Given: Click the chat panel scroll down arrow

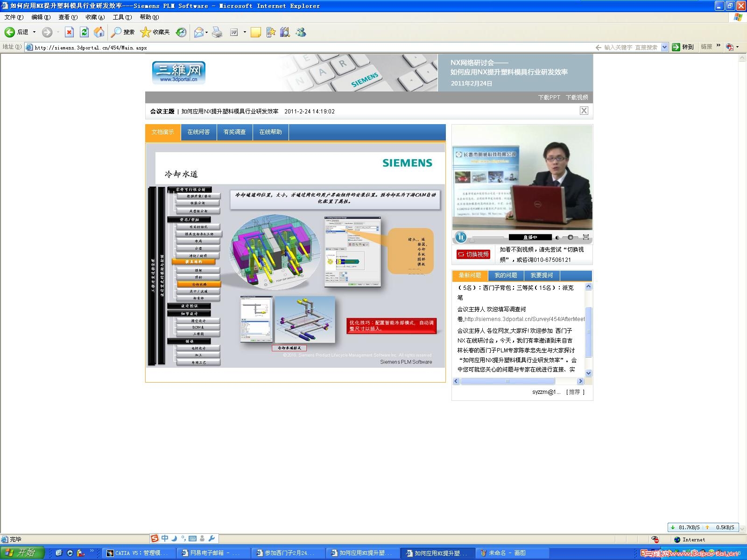Looking at the screenshot, I should coord(588,373).
